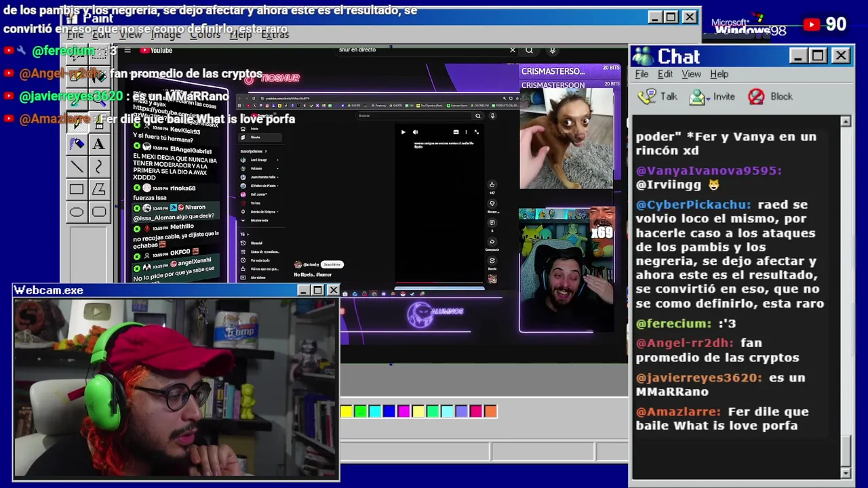Like the Shorts video
Screen dimensions: 868x488
492,184
